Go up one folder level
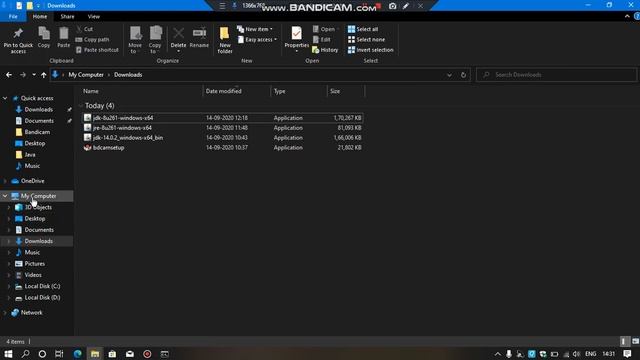 44,75
